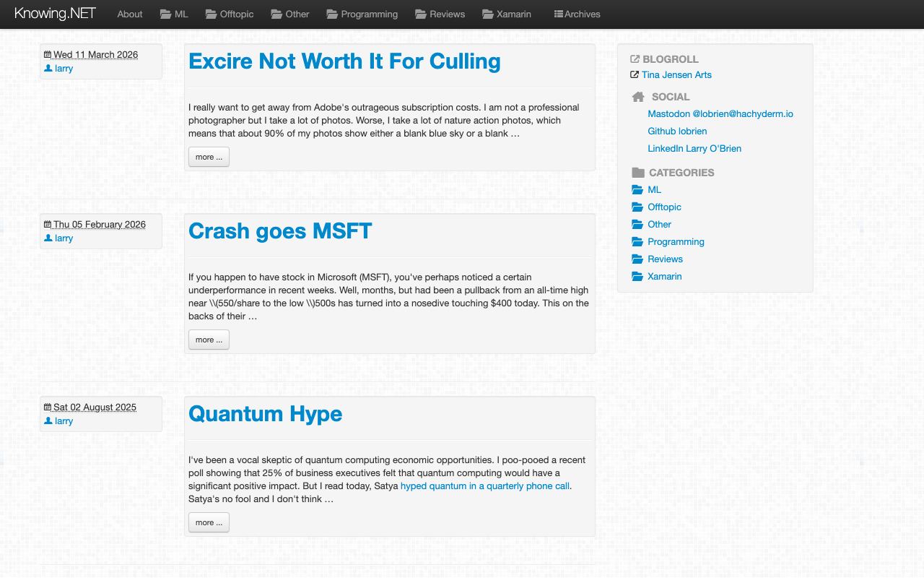Open Archives from the top navbar

point(577,14)
